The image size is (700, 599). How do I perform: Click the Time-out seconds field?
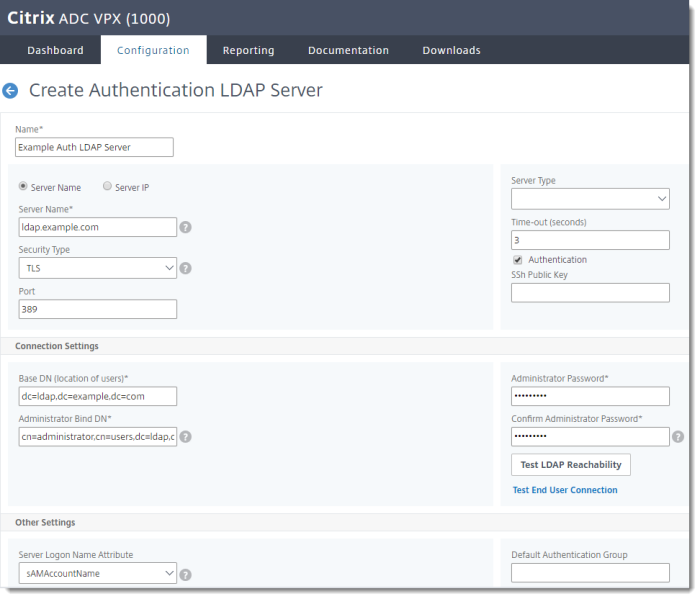590,240
